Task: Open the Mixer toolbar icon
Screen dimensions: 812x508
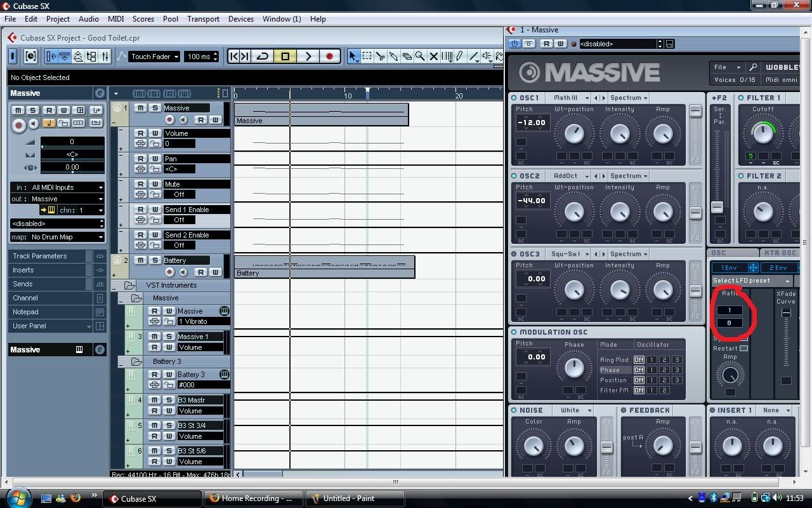Action: 105,57
